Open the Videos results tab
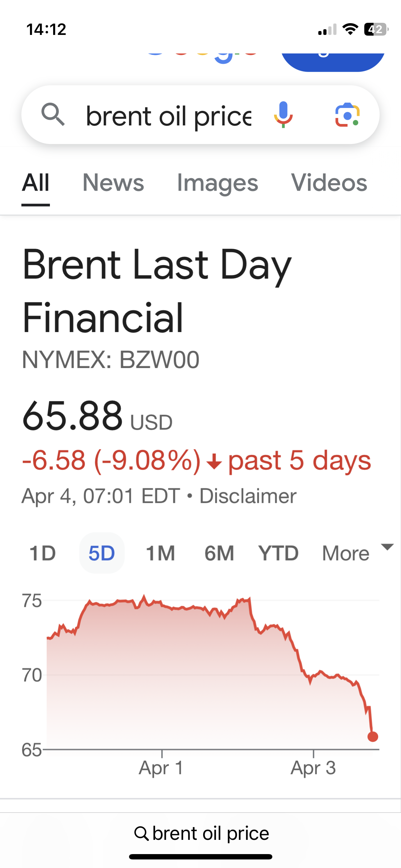The image size is (401, 868). click(x=329, y=183)
